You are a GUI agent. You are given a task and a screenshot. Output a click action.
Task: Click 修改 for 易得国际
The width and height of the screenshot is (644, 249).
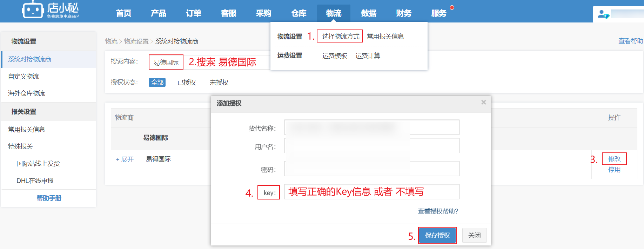614,159
